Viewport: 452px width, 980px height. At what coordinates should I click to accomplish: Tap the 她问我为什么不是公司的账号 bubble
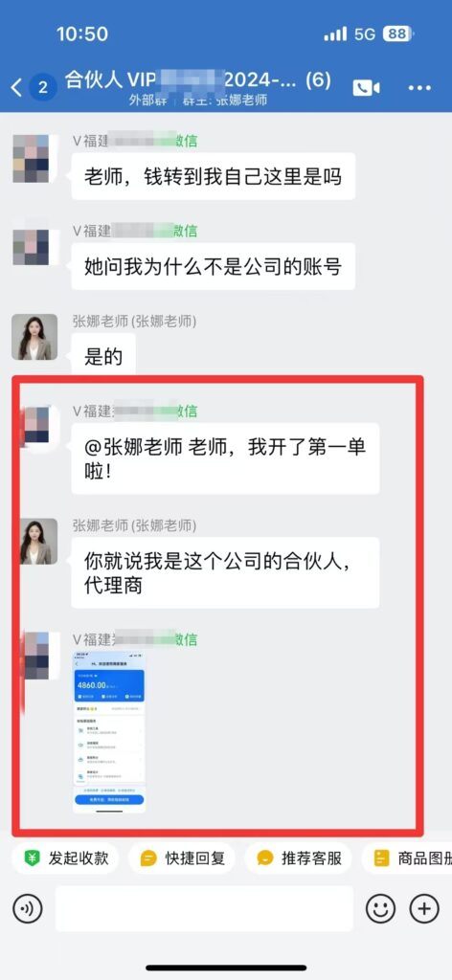coord(214,267)
